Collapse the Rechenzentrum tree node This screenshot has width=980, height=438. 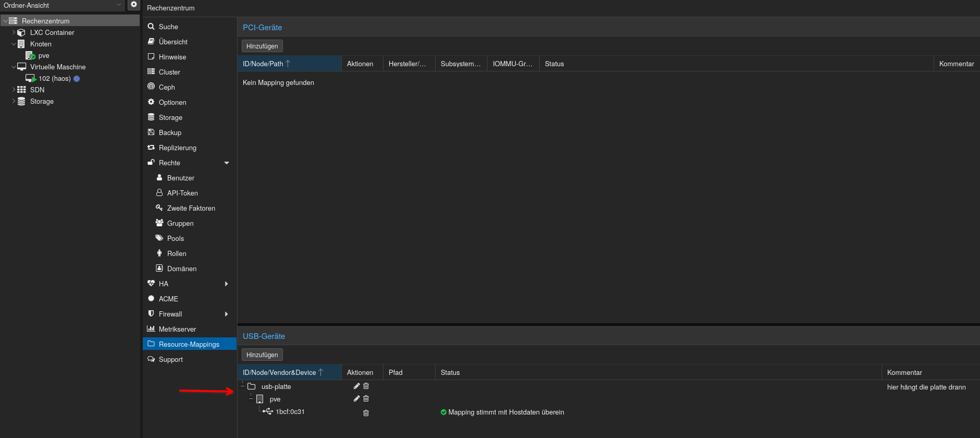pyautogui.click(x=5, y=21)
